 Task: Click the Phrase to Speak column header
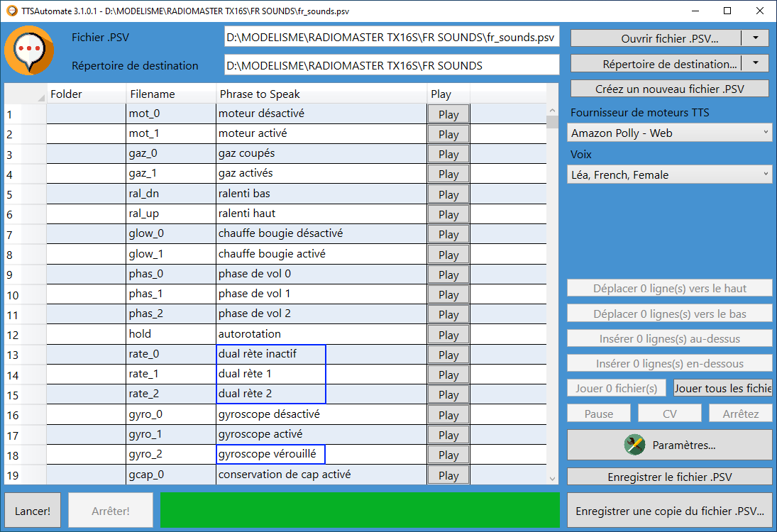click(x=321, y=94)
